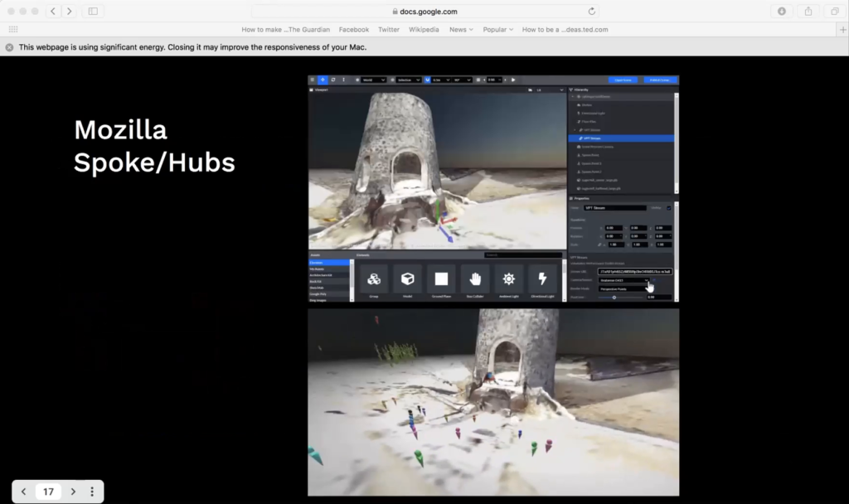Open the viewport render mode dropdown
Screen dimensions: 849x504
(549, 90)
